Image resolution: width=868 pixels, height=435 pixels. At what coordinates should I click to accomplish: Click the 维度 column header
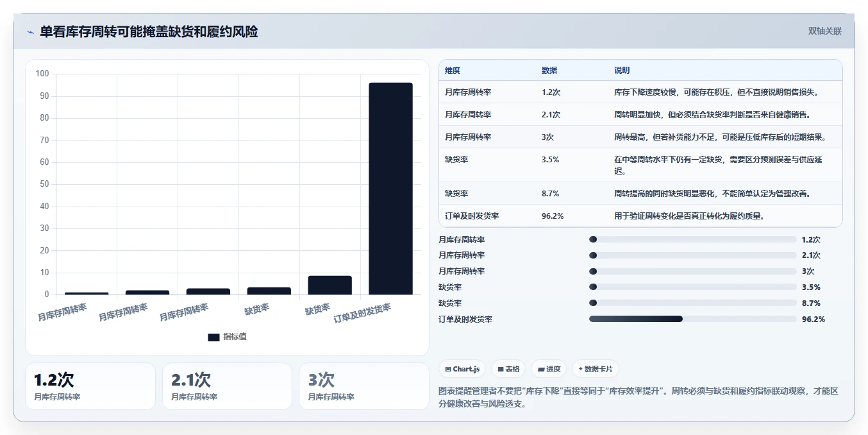(453, 71)
